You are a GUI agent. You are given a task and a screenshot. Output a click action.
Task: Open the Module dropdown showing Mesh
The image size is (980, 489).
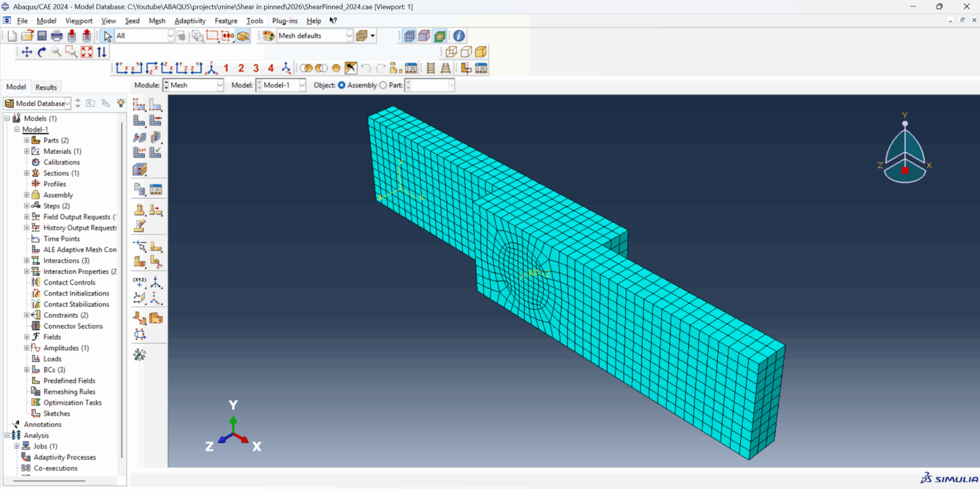click(220, 85)
